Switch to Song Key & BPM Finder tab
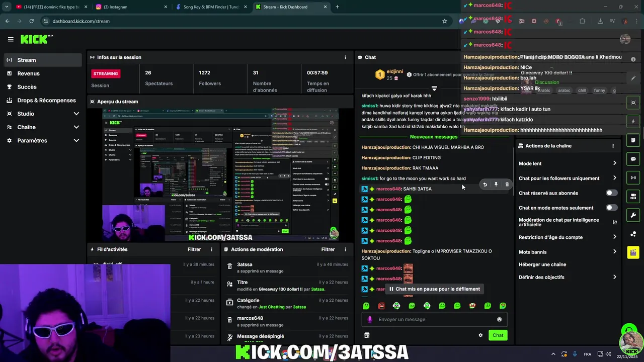Viewport: 644px width, 362px height. click(x=210, y=7)
